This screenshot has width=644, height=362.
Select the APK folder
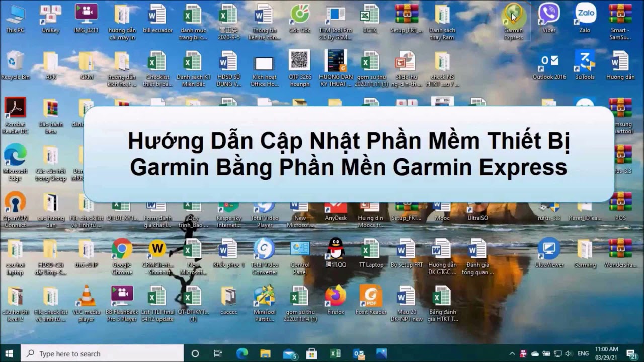tap(50, 65)
